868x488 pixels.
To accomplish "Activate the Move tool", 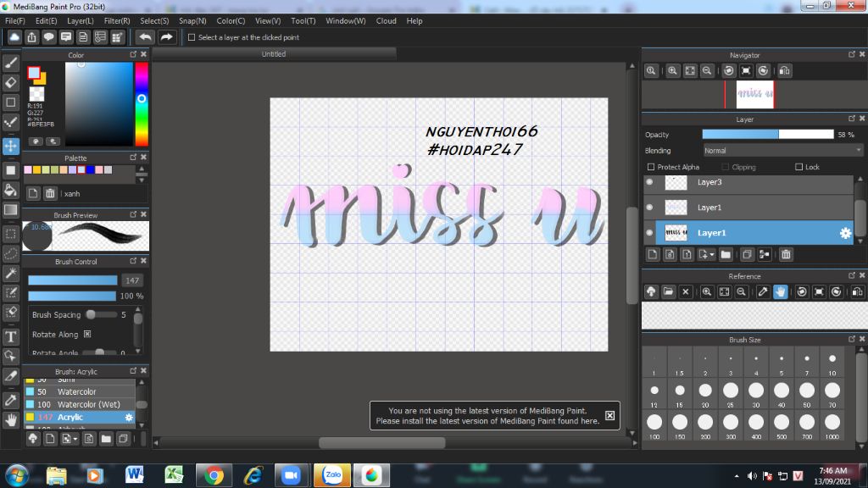I will click(10, 146).
